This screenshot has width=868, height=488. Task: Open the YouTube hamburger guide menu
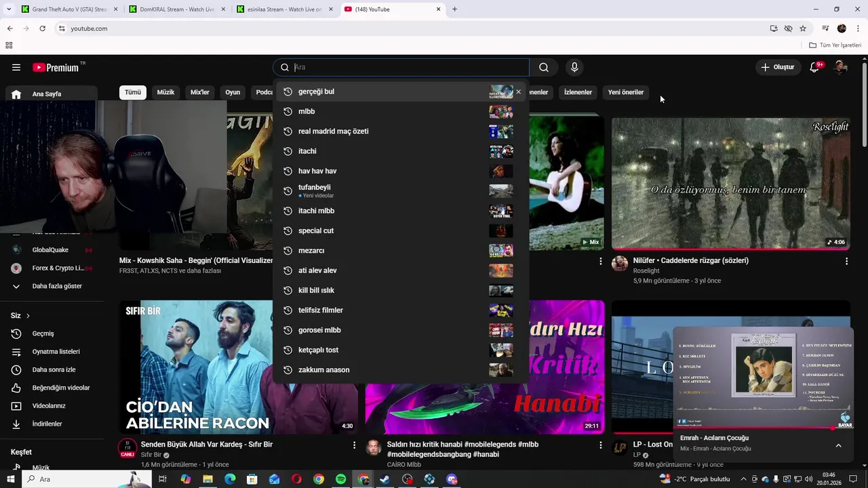point(16,67)
